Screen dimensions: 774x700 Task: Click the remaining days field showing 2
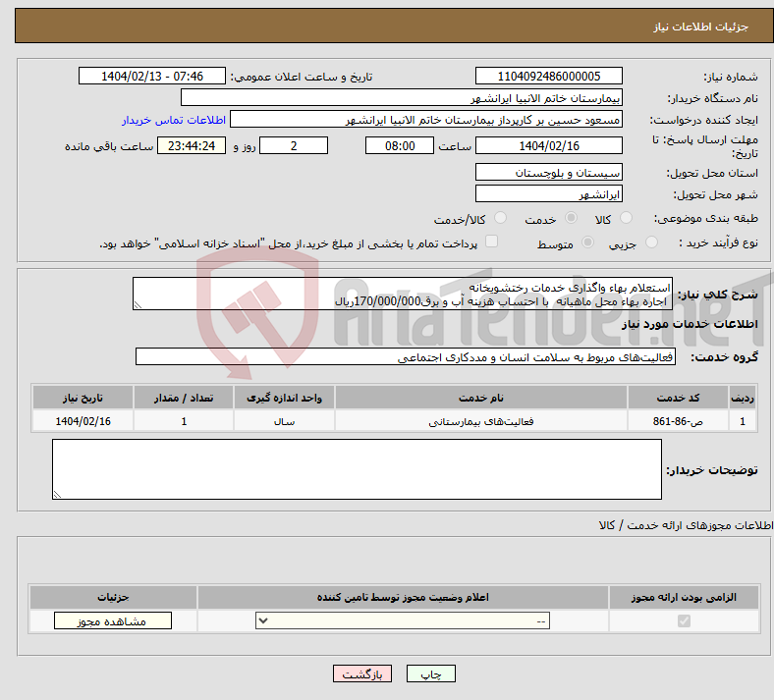pos(294,145)
